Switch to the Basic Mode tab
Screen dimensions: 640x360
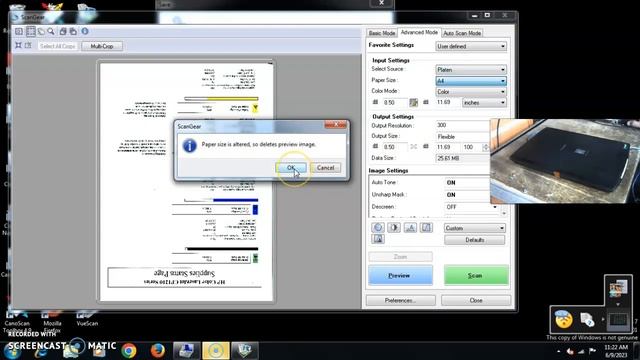[x=382, y=33]
